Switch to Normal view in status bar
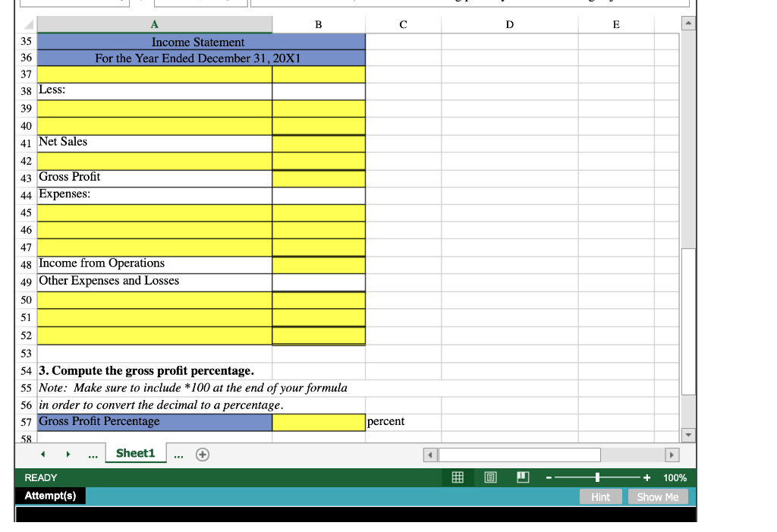Viewport: 777px width, 532px height. tap(458, 477)
